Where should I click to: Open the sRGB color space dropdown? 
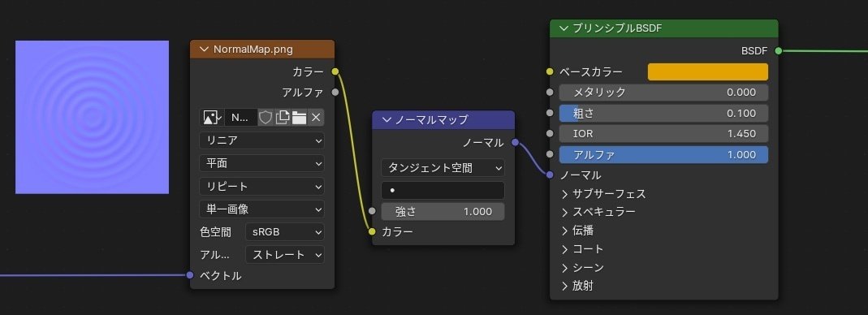click(x=285, y=232)
